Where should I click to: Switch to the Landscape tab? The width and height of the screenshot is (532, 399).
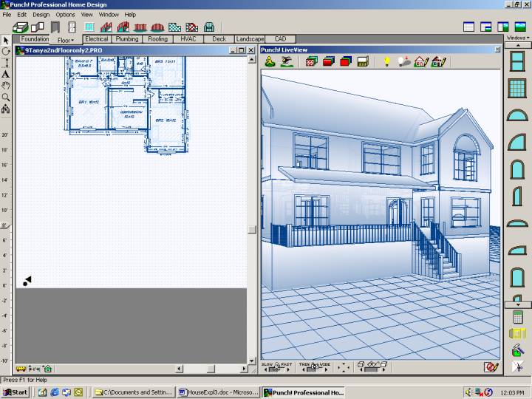250,39
